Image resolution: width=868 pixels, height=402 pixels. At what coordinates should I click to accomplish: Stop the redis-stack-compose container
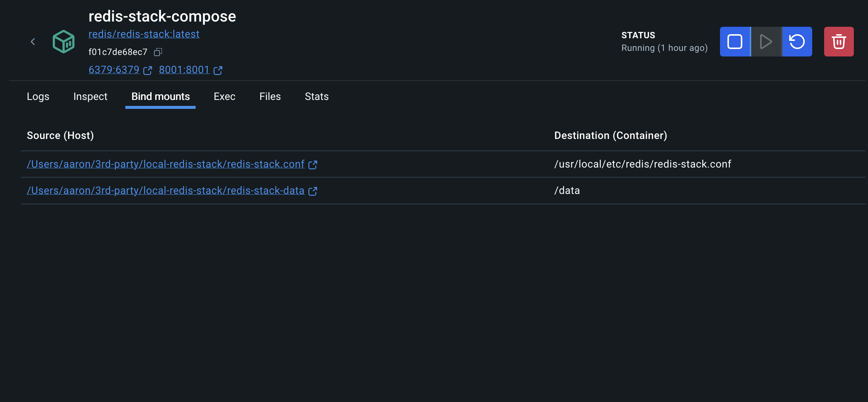[735, 41]
